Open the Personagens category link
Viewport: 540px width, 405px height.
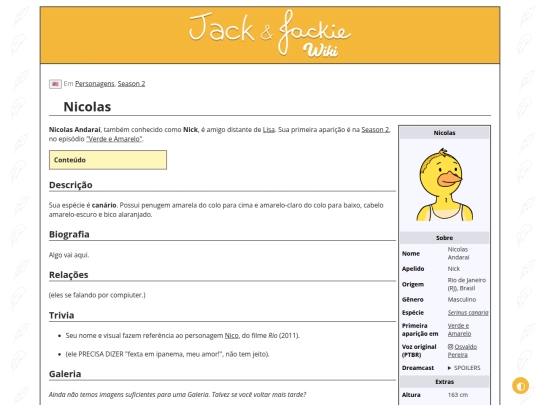point(95,84)
